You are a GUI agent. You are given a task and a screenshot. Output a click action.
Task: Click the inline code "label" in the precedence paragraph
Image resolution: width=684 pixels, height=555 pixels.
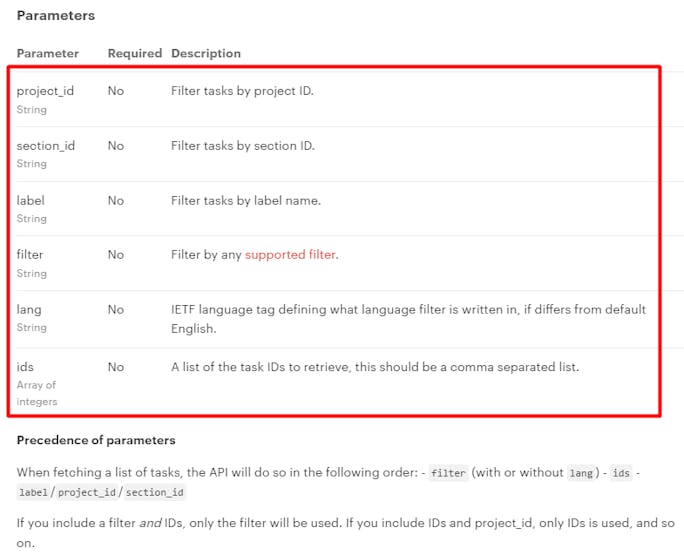pos(32,492)
